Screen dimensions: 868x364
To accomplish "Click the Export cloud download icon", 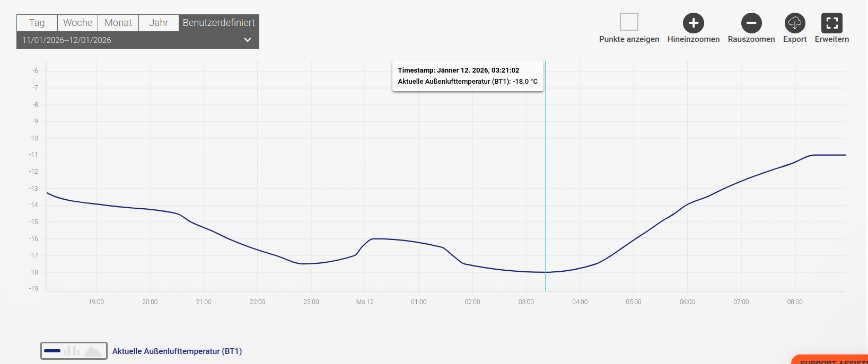I will point(795,23).
